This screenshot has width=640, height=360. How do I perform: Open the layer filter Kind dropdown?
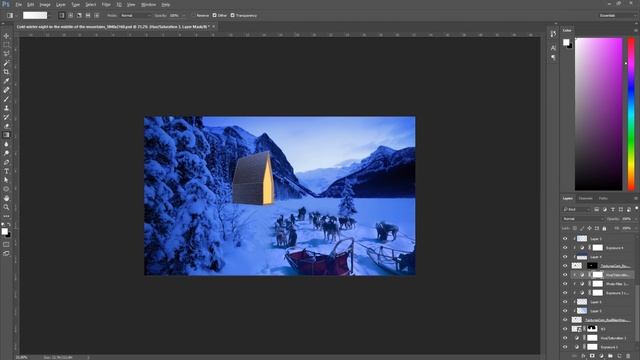[x=577, y=209]
